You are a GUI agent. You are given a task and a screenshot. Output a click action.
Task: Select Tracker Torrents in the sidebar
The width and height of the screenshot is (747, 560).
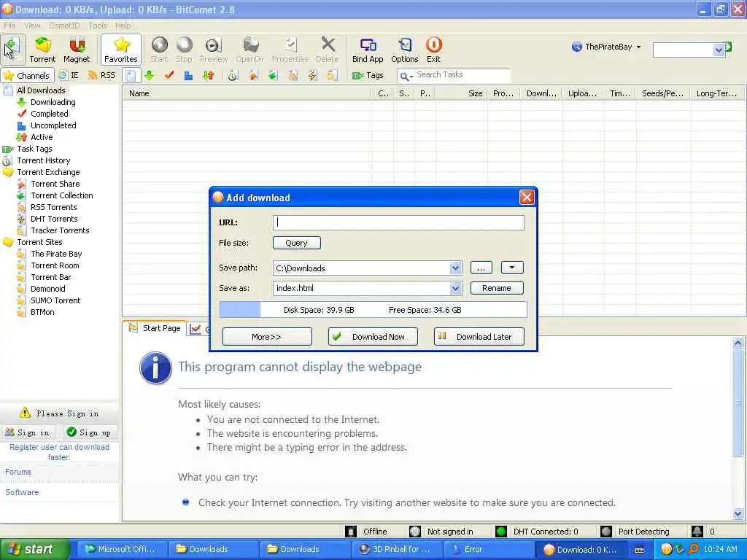point(60,230)
